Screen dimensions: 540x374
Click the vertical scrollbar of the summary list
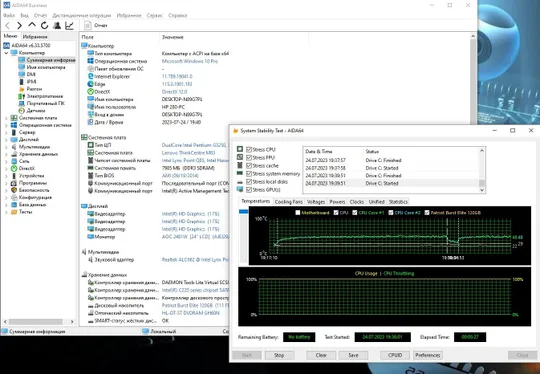(473, 79)
